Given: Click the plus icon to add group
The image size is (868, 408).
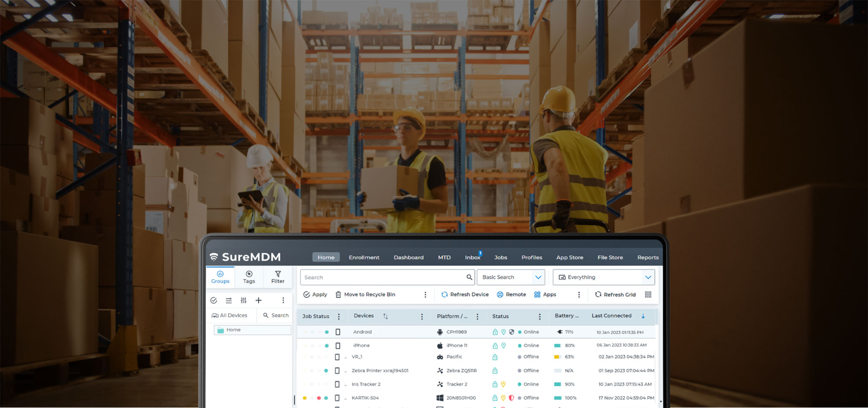Looking at the screenshot, I should [x=259, y=300].
